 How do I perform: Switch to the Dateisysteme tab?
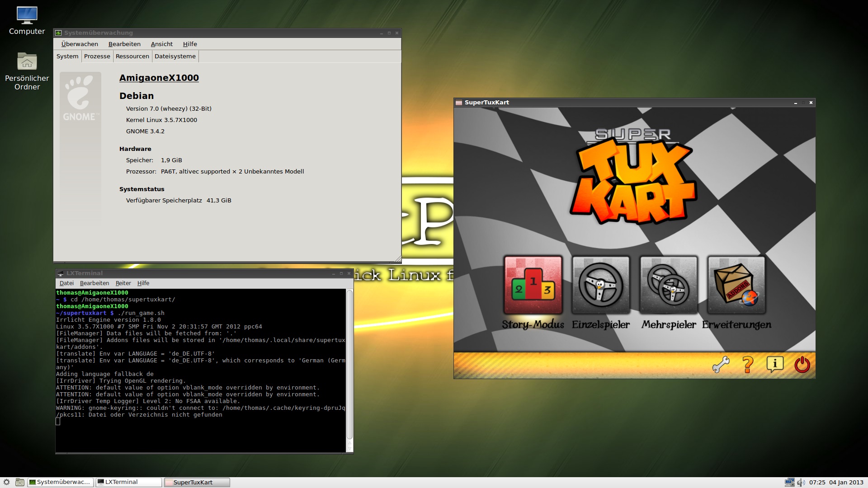175,56
